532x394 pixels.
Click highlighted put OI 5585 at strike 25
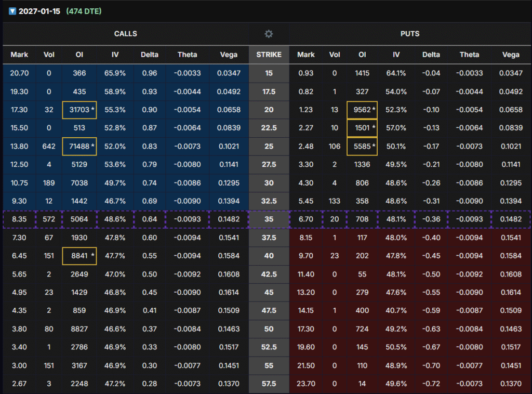point(362,147)
